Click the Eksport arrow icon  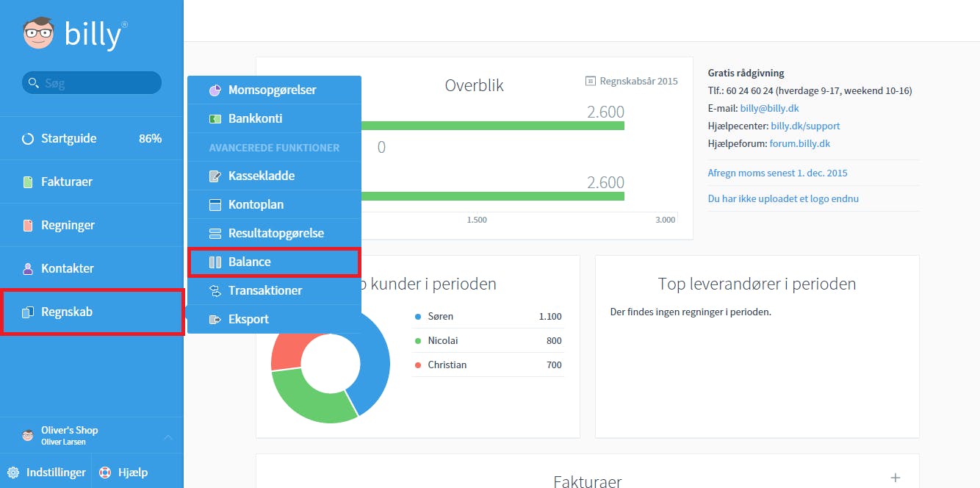pos(215,320)
